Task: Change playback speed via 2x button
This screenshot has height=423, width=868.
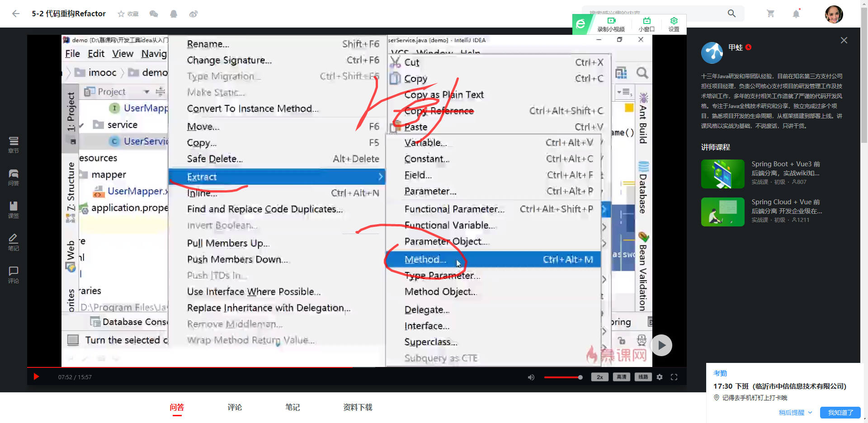Action: coord(600,377)
